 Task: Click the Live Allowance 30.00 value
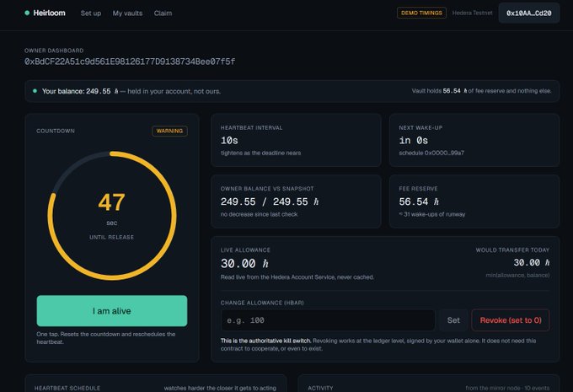(x=244, y=263)
